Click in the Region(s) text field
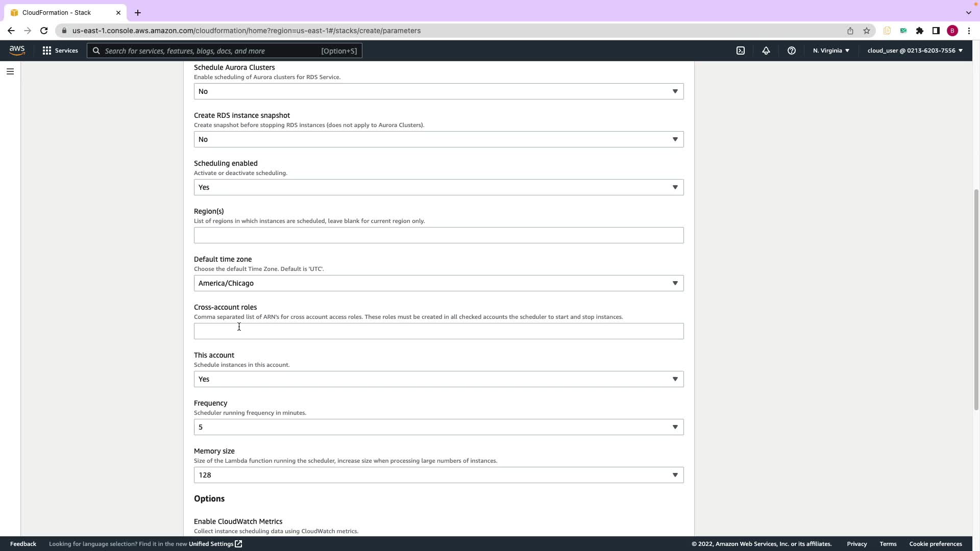 [x=438, y=235]
